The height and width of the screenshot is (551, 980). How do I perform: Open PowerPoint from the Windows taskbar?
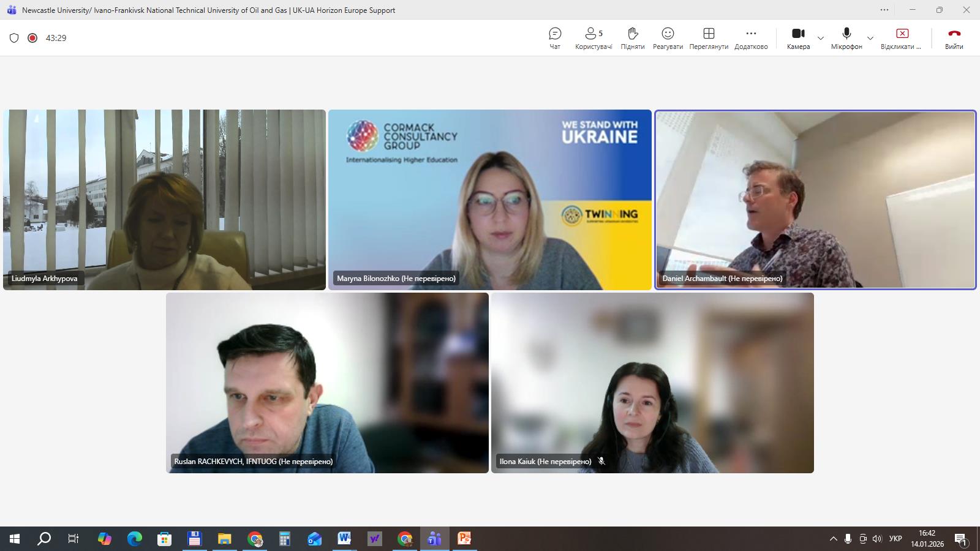(464, 539)
